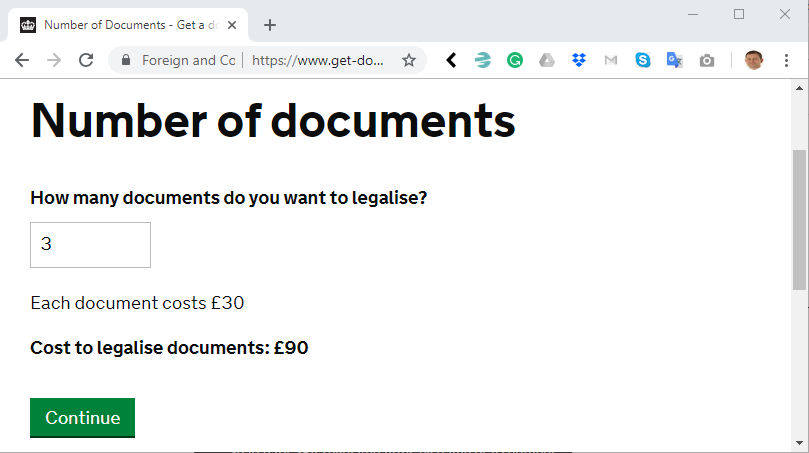Screen dimensions: 809x453
Task: Open the Skype extension icon
Action: coord(643,60)
